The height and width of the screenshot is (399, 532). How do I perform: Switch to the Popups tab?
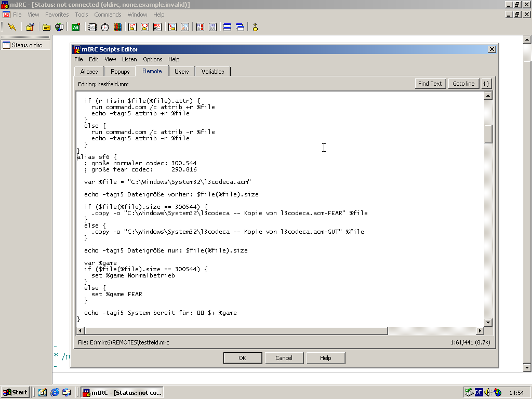[120, 72]
